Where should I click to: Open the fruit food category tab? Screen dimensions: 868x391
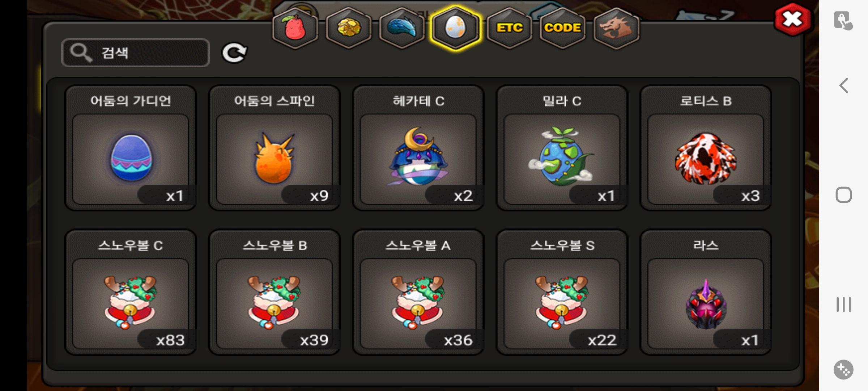[x=295, y=28]
